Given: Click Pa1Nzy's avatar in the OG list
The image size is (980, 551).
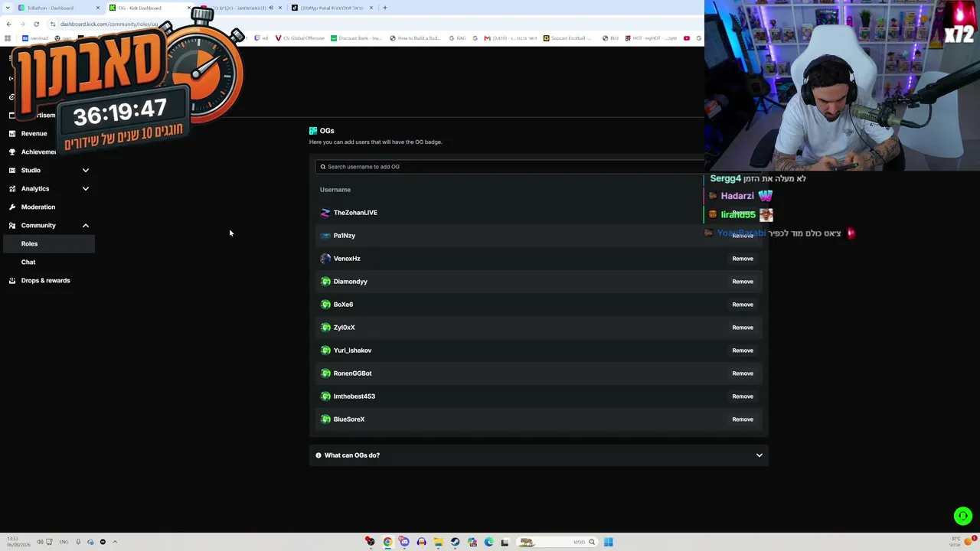Looking at the screenshot, I should [325, 236].
